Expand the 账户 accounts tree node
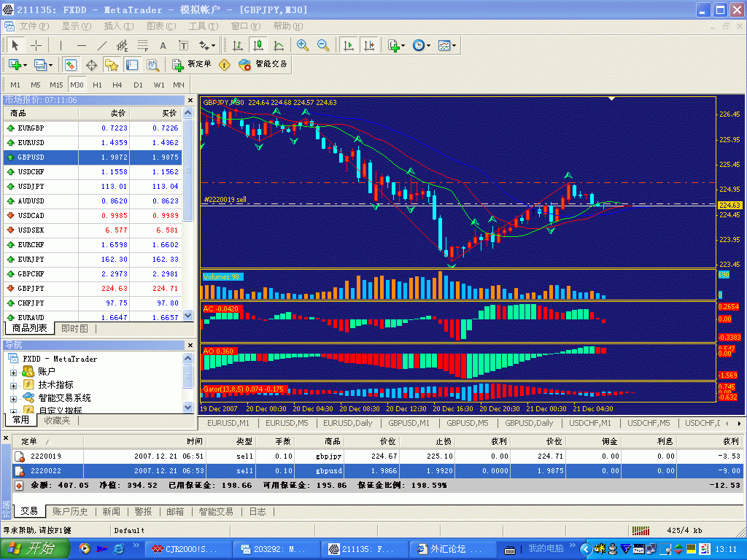The width and height of the screenshot is (747, 560). point(13,372)
